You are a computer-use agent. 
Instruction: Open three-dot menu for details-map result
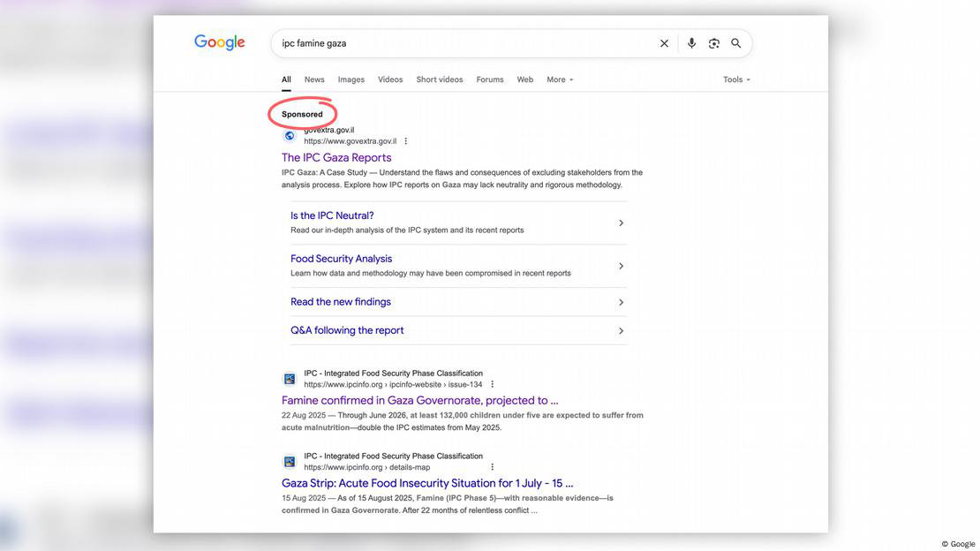493,467
